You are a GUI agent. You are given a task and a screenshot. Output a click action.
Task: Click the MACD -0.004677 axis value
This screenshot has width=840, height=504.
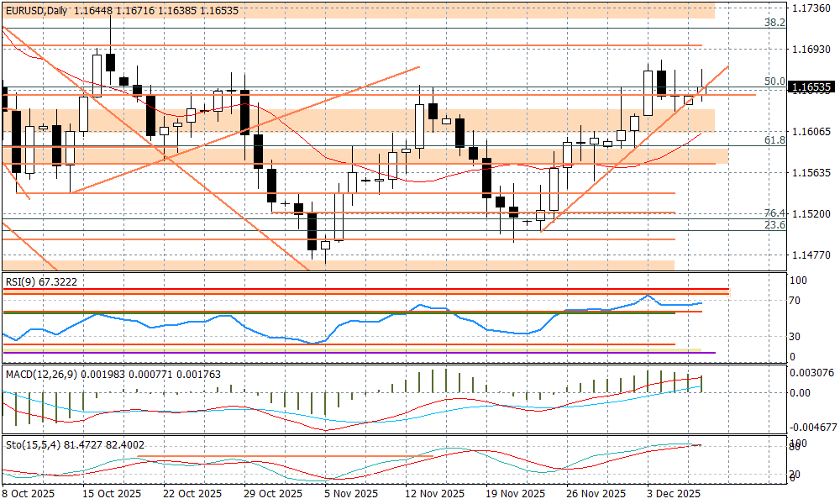coord(811,427)
